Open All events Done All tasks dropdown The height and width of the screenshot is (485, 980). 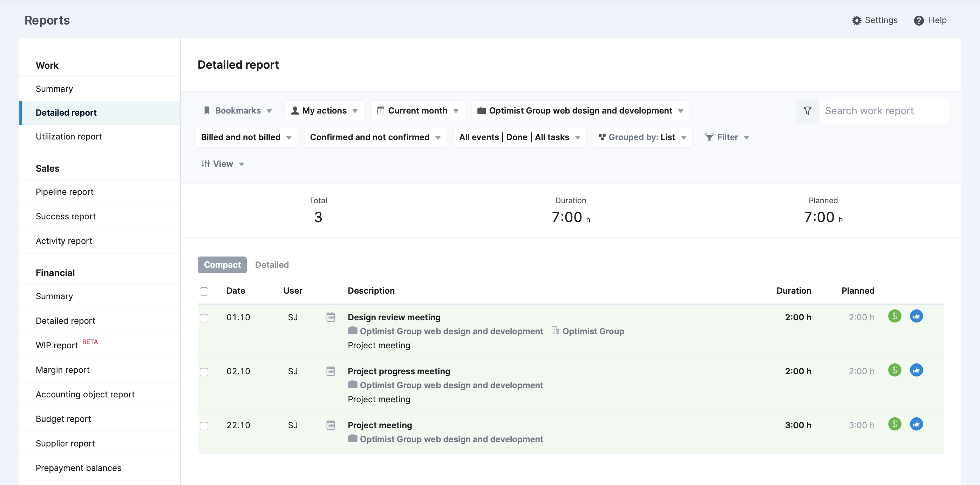pyautogui.click(x=520, y=137)
